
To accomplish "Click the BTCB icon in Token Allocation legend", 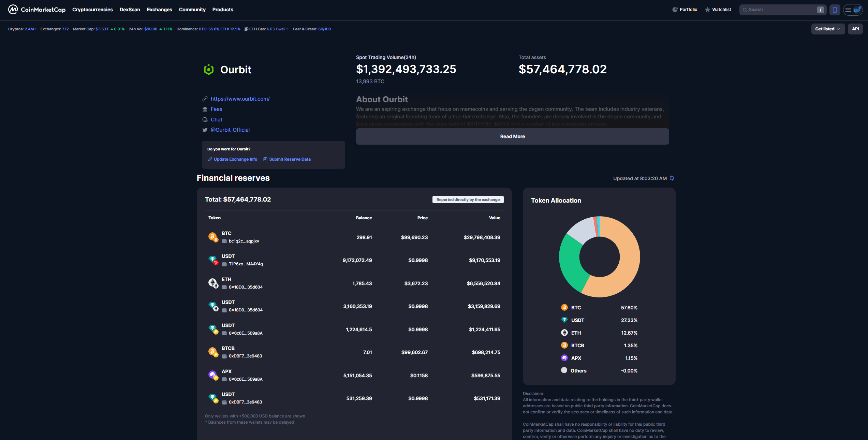I will click(x=564, y=345).
